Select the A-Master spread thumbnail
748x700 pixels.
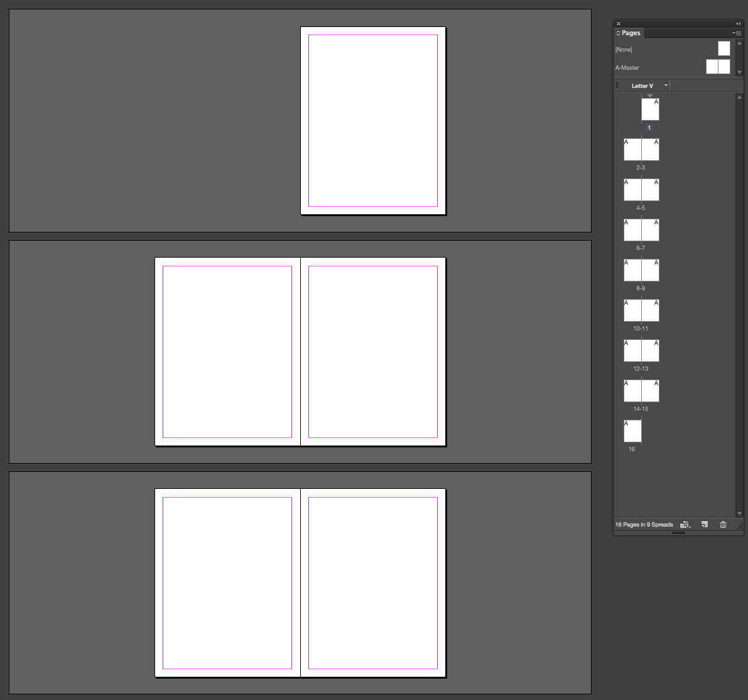[x=718, y=67]
